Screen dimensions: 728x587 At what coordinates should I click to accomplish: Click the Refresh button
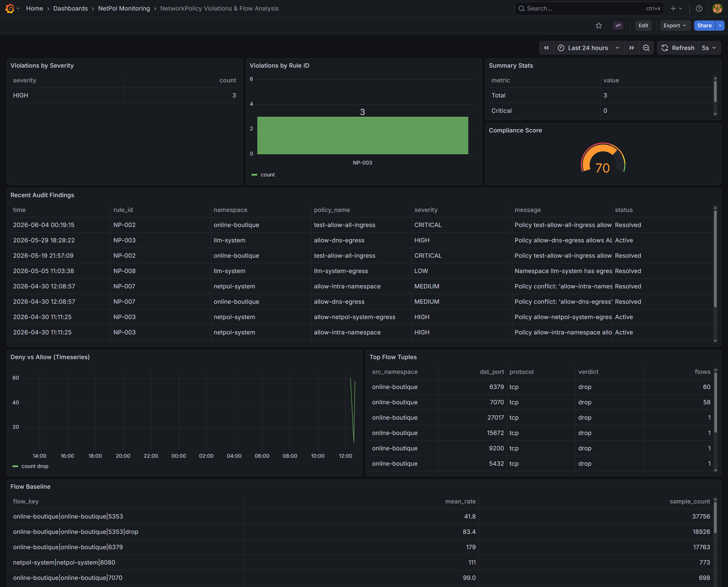678,48
